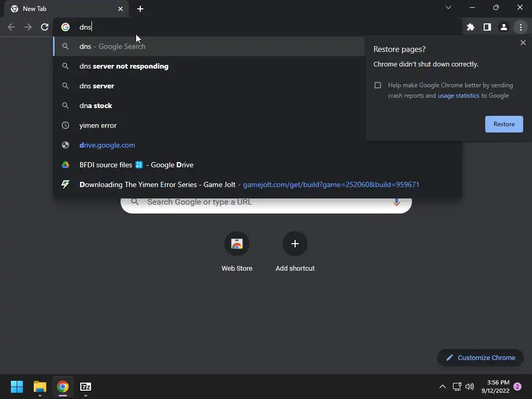Viewport: 532px width, 399px height.
Task: Click the network tray icon
Action: [457, 387]
